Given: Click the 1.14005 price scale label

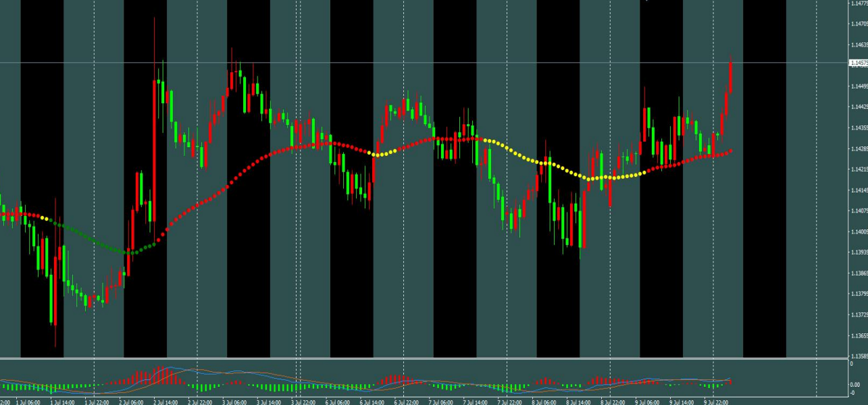Looking at the screenshot, I should [x=860, y=232].
